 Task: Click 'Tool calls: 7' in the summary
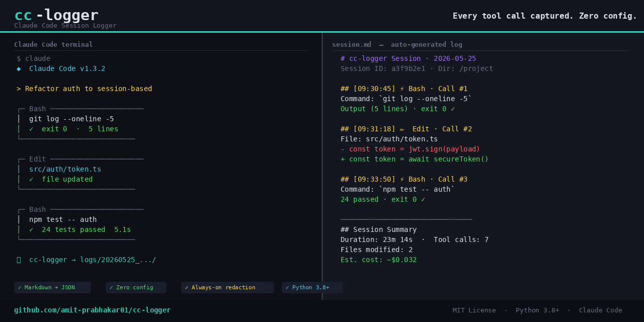tap(461, 240)
